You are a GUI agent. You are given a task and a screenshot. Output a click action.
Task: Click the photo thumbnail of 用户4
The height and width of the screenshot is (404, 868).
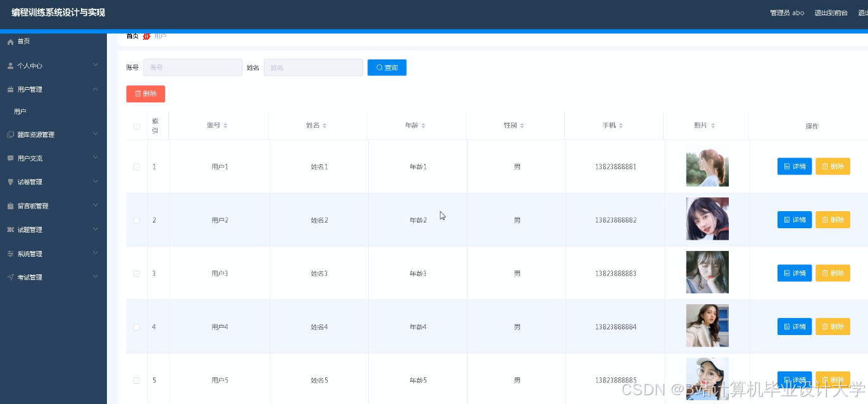coord(707,326)
